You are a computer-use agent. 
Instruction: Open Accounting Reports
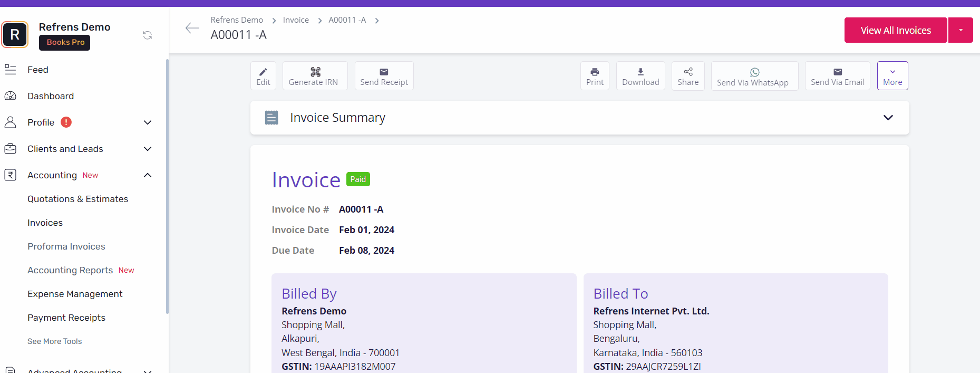[x=70, y=270]
